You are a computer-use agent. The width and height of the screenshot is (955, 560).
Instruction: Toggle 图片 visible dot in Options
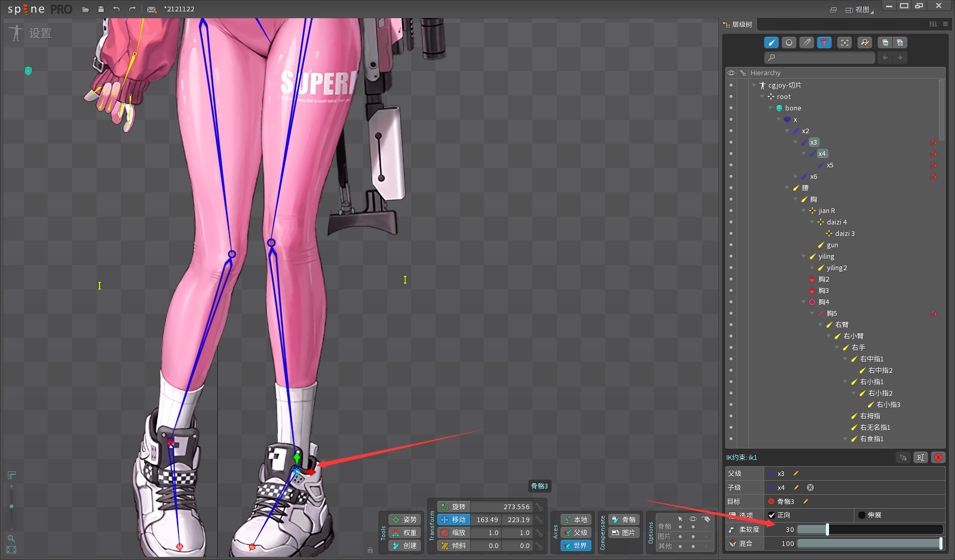click(693, 536)
